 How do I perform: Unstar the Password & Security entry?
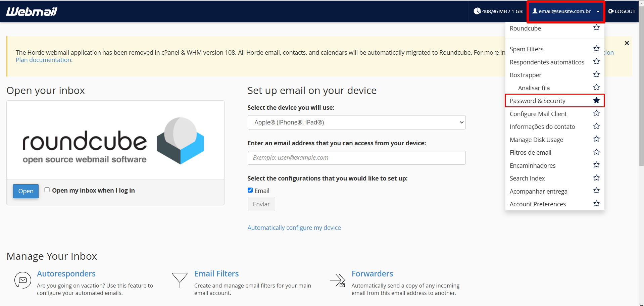pos(596,100)
